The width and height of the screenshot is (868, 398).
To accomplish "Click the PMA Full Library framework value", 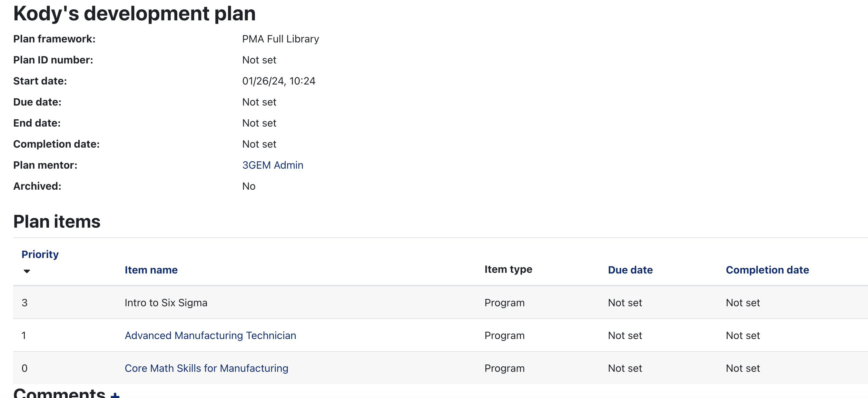I will [280, 39].
